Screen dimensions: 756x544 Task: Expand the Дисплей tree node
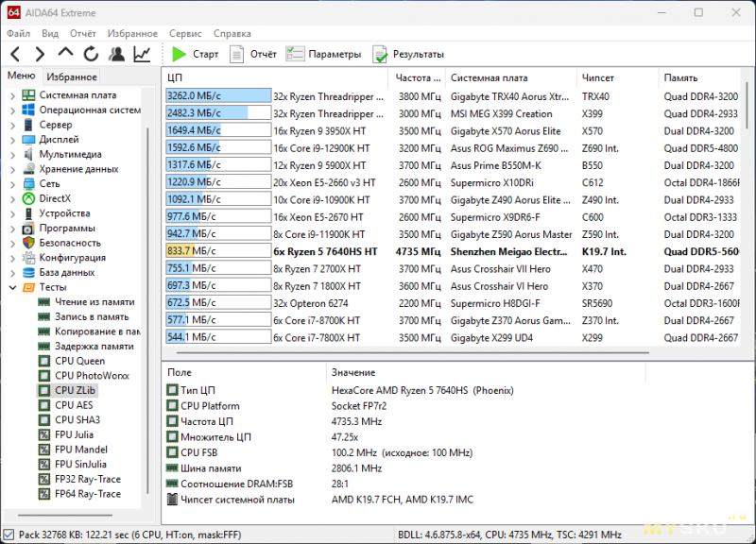point(12,140)
